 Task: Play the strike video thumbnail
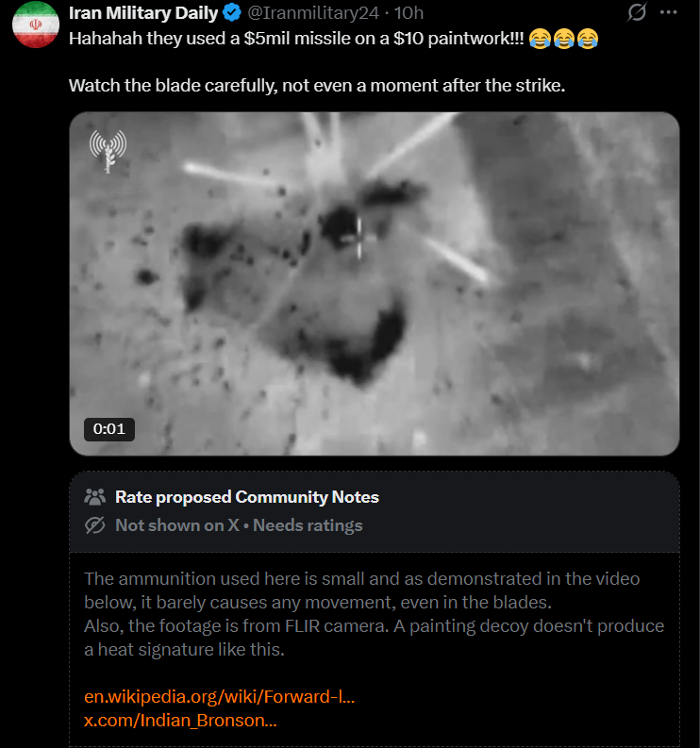tap(375, 284)
